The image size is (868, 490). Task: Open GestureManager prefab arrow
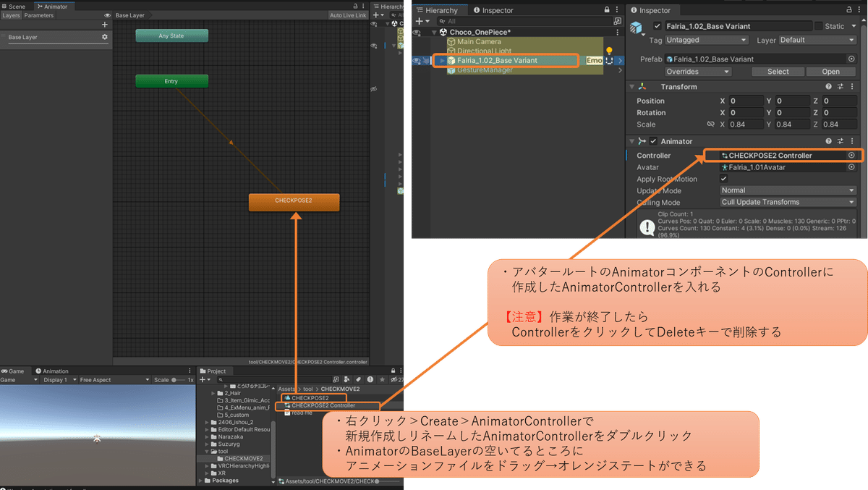click(x=619, y=70)
